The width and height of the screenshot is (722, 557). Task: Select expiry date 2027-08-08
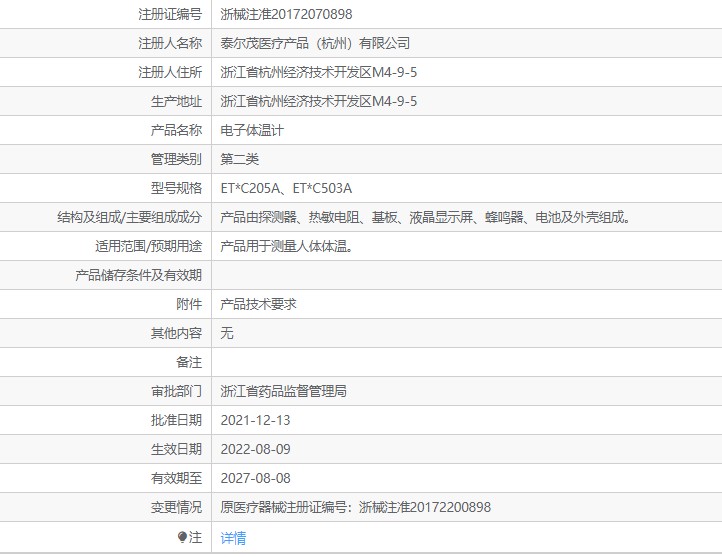(256, 478)
